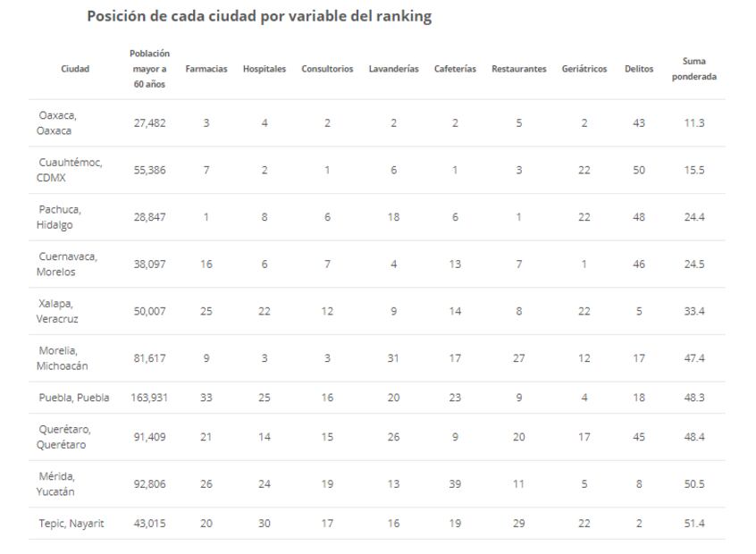Click the Farmacias column header
This screenshot has width=756, height=554.
tap(206, 69)
